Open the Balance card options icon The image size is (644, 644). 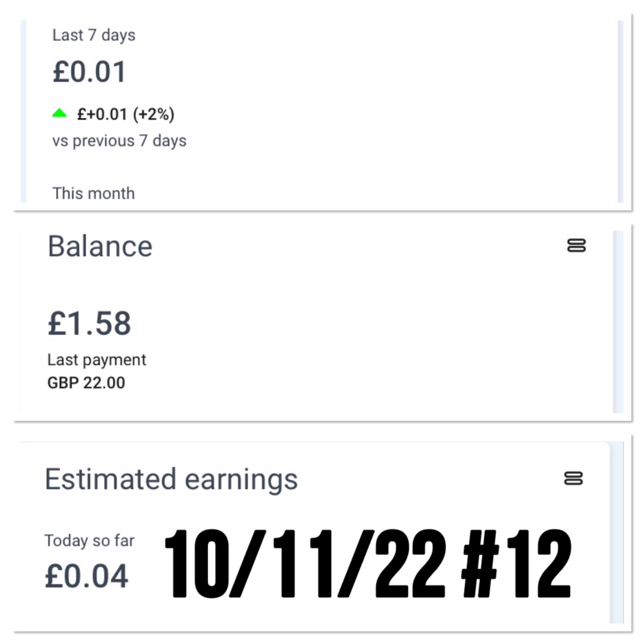(x=576, y=245)
